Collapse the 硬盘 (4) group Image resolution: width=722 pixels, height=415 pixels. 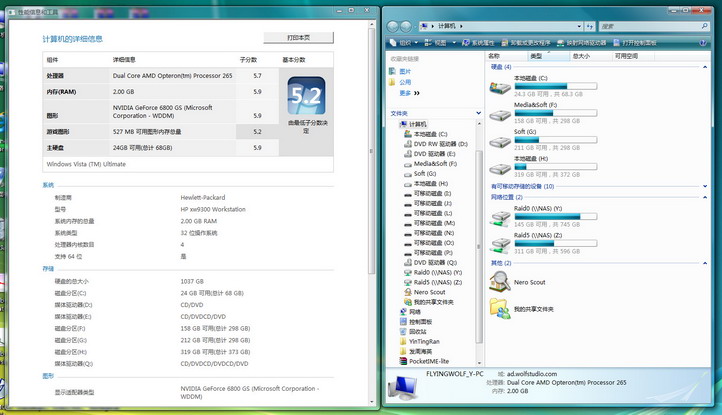tap(710, 67)
